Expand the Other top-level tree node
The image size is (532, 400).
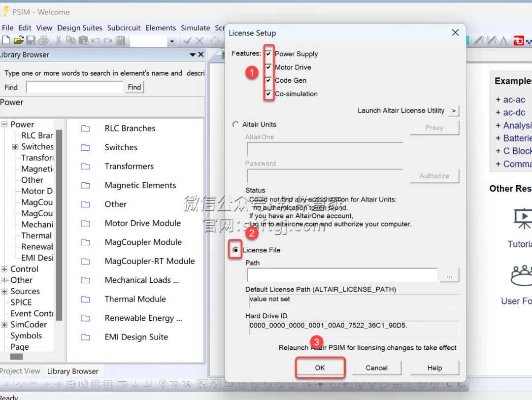(4, 280)
